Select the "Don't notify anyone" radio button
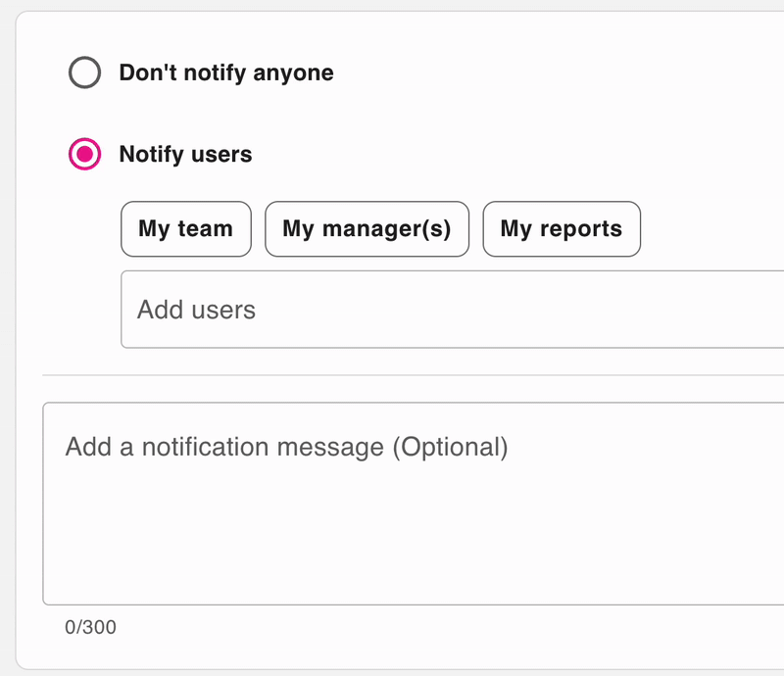This screenshot has width=784, height=676. point(85,73)
